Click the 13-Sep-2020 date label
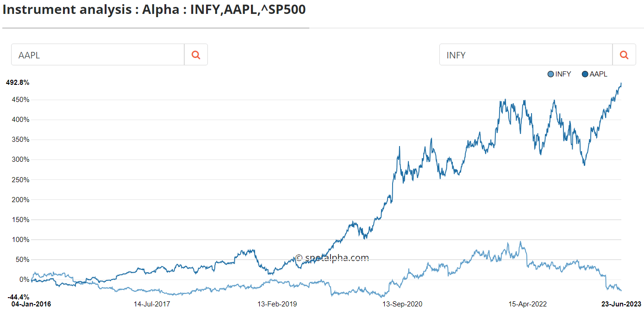Screen dimensions: 644x312 (x=402, y=305)
